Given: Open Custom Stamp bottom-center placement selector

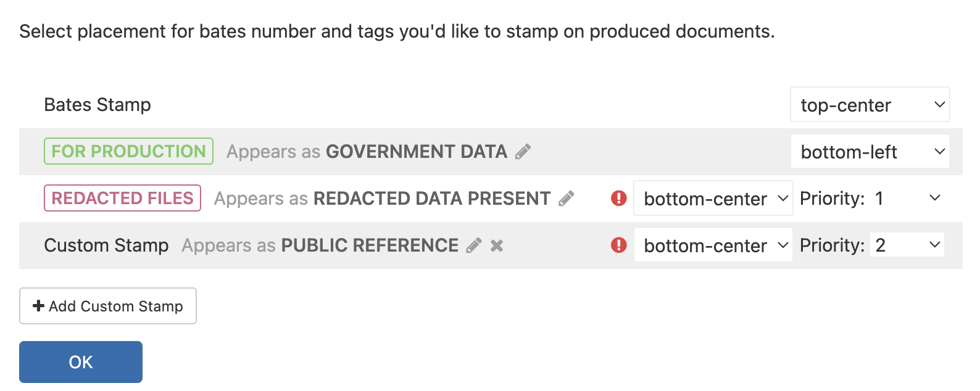Looking at the screenshot, I should point(713,245).
